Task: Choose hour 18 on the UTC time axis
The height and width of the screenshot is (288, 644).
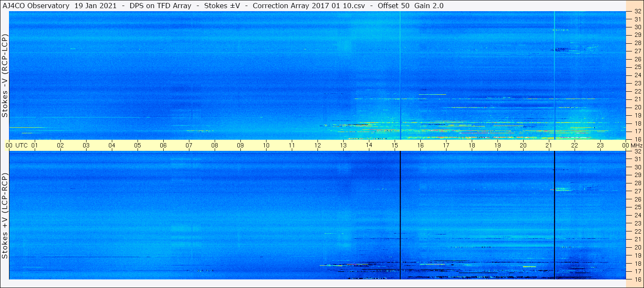Action: pyautogui.click(x=472, y=145)
